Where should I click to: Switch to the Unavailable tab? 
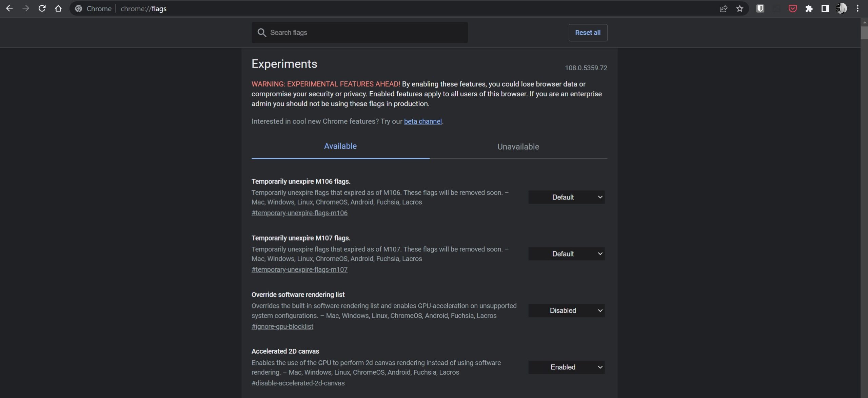[x=518, y=147]
